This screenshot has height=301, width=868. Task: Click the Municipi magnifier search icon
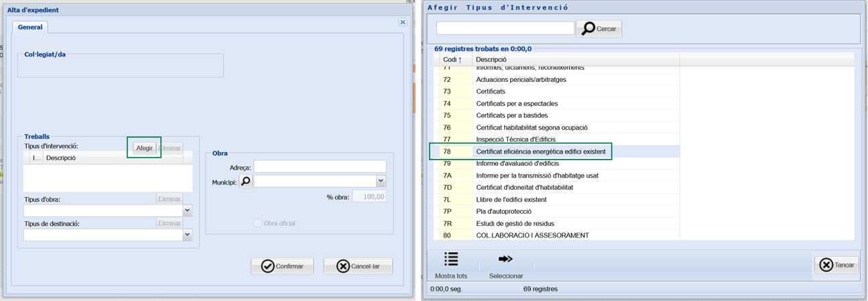pos(246,181)
